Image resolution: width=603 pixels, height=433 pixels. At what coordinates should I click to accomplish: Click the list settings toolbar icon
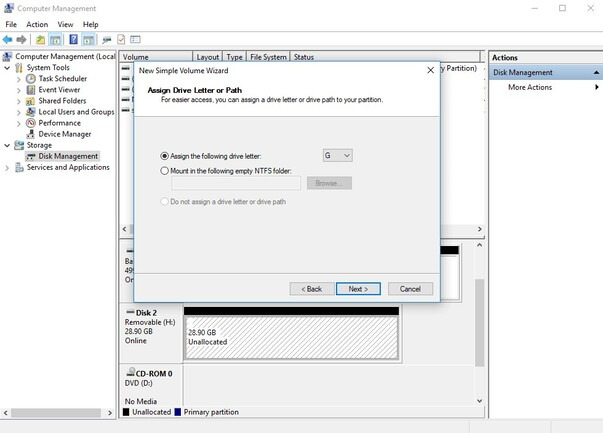pos(135,39)
